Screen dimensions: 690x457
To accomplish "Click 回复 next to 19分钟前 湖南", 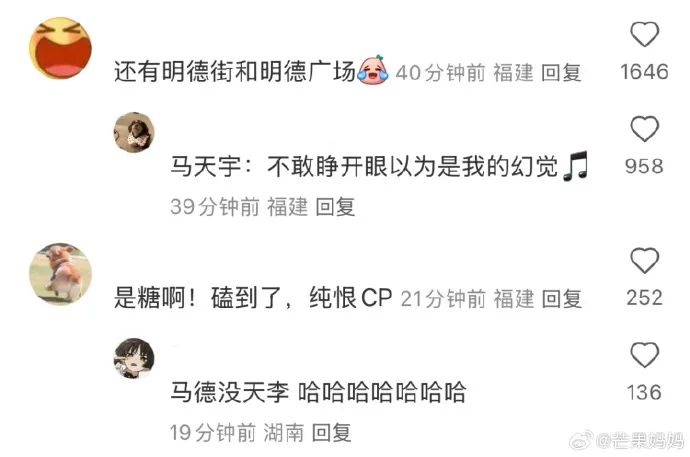I will coord(331,433).
